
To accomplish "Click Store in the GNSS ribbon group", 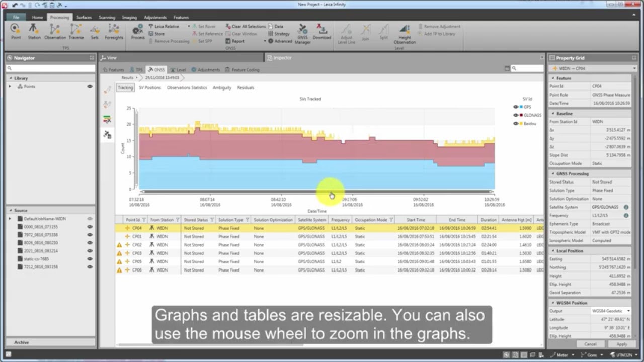I will [156, 34].
